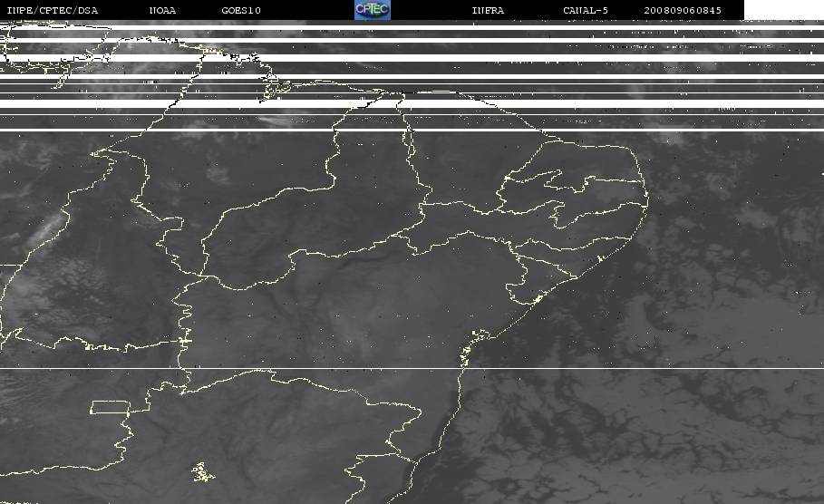Image resolution: width=824 pixels, height=504 pixels.
Task: Click the INFRA label in header
Action: (x=488, y=10)
